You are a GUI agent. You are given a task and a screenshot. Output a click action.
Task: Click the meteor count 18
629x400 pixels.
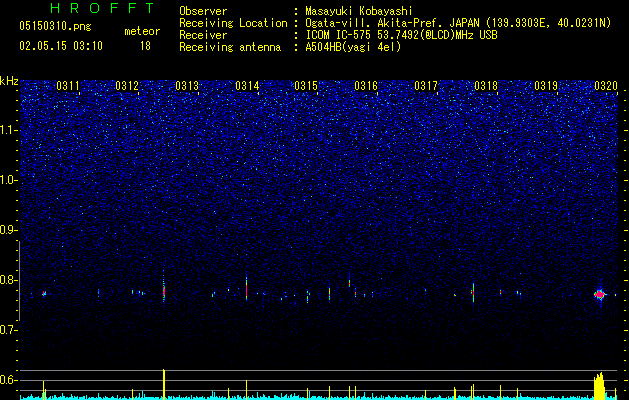[x=145, y=46]
